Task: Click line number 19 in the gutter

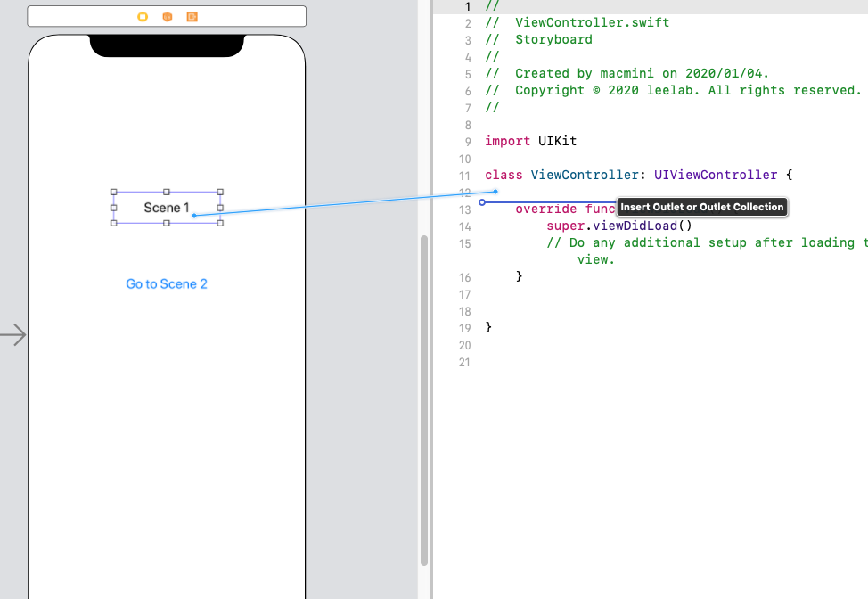Action: [x=463, y=328]
